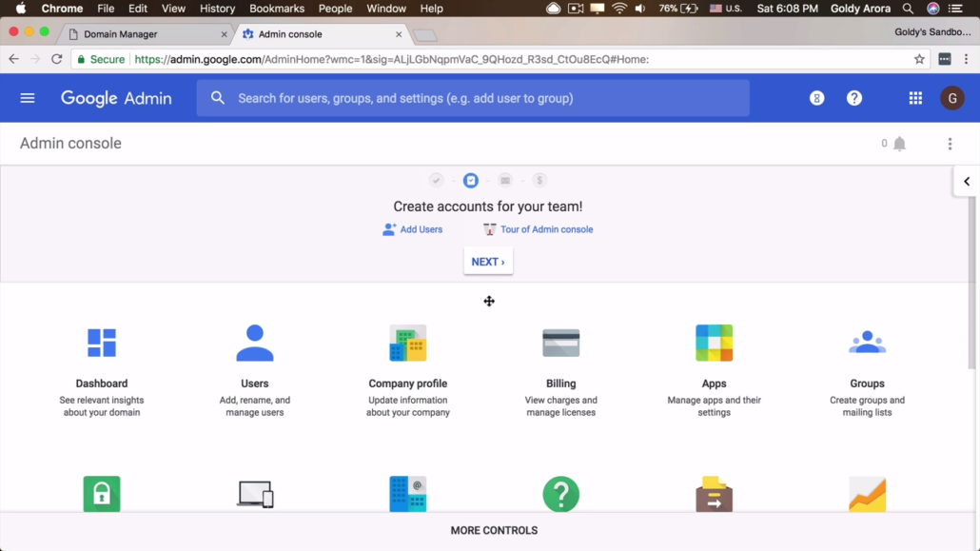Click the Add Users link
980x551 pixels.
point(413,229)
